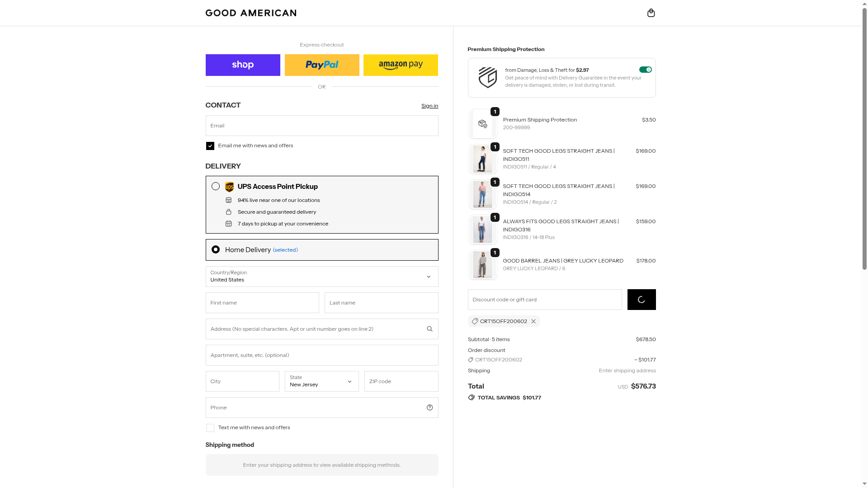
Task: Uncheck Email me with news and offers
Action: click(210, 146)
